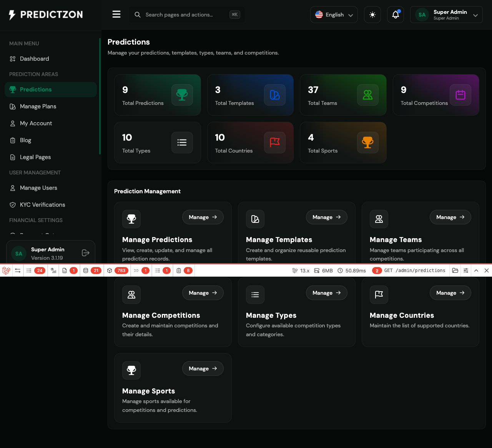This screenshot has height=448, width=492.
Task: Click the Manage Predictions trophy icon
Action: [131, 219]
